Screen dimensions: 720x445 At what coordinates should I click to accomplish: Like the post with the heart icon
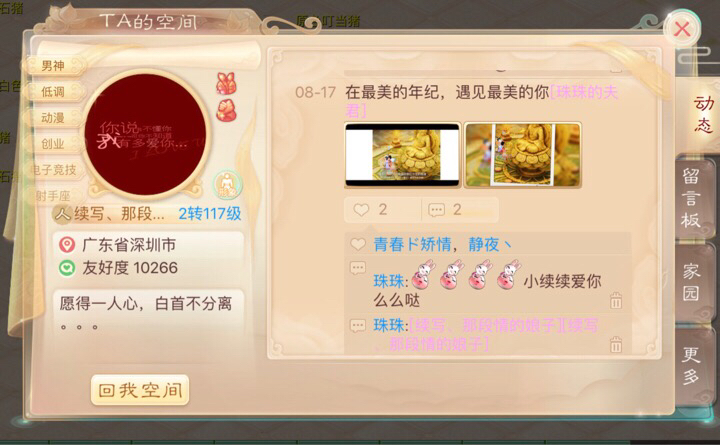[361, 210]
